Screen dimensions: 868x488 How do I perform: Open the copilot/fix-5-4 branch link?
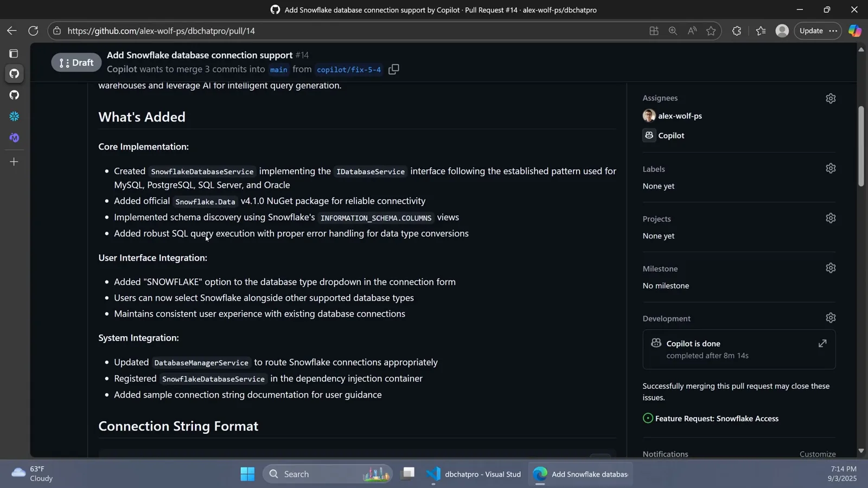tap(349, 69)
